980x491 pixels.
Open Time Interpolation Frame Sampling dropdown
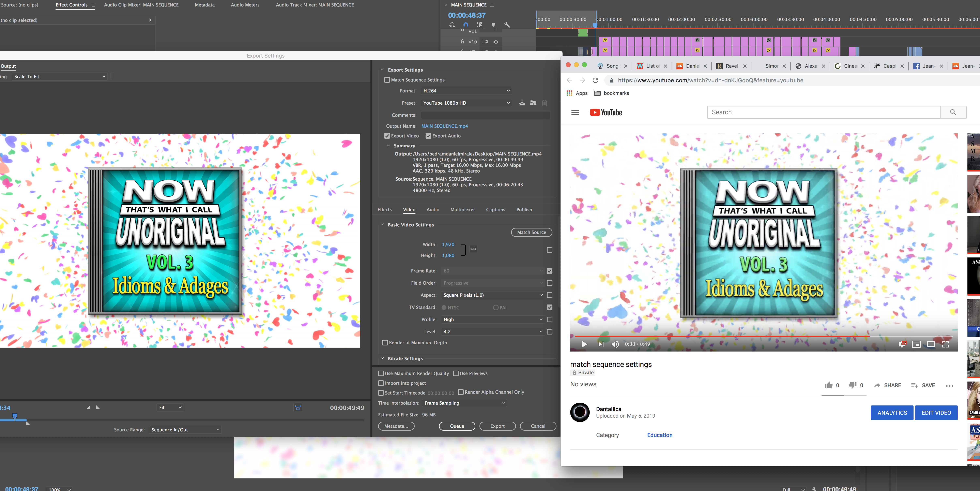(464, 403)
